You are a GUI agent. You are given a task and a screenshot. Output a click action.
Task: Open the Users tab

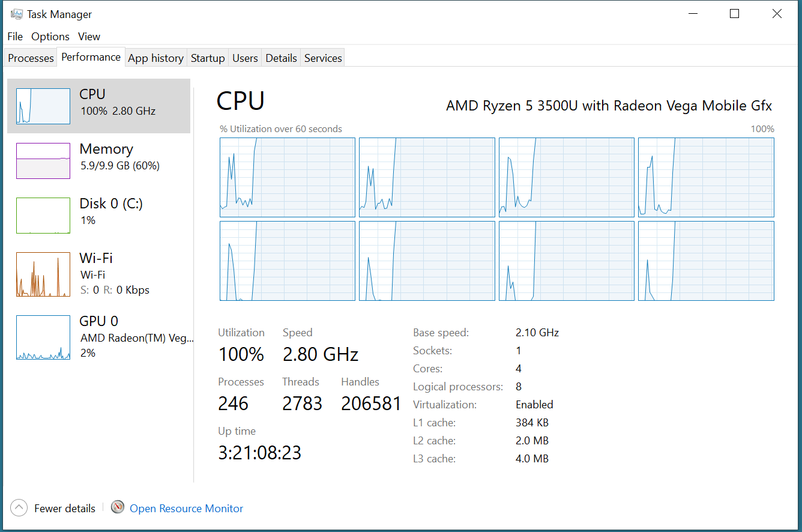click(x=245, y=58)
